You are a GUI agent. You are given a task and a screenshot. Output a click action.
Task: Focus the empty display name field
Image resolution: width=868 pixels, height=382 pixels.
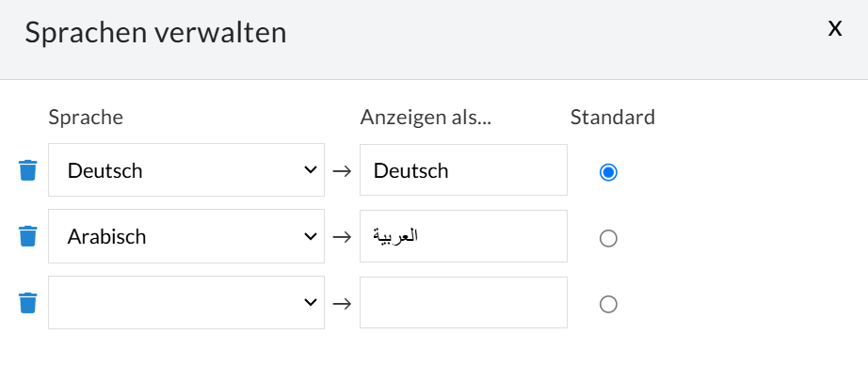pyautogui.click(x=463, y=302)
